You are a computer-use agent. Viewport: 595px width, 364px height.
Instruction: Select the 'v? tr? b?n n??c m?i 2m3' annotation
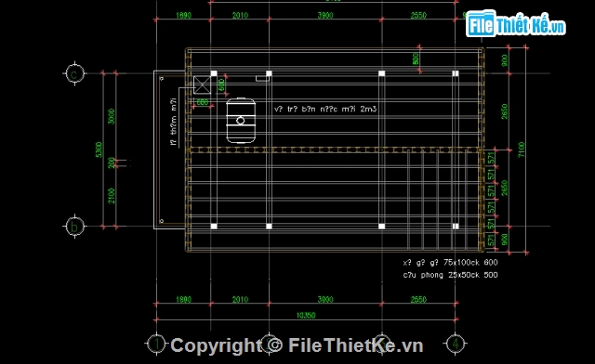pyautogui.click(x=325, y=110)
